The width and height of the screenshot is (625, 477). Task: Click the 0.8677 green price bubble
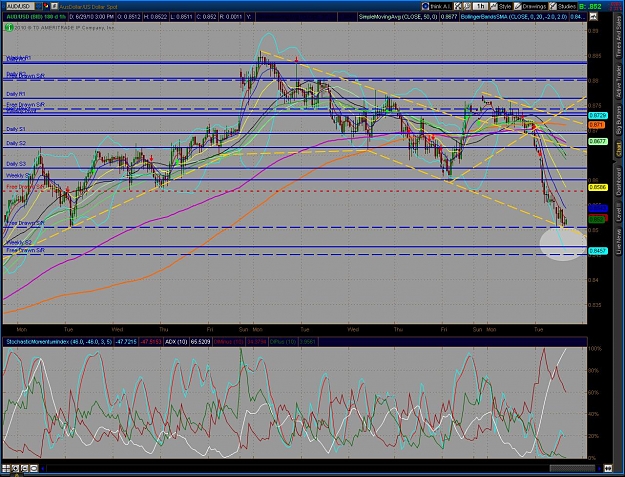(x=598, y=141)
